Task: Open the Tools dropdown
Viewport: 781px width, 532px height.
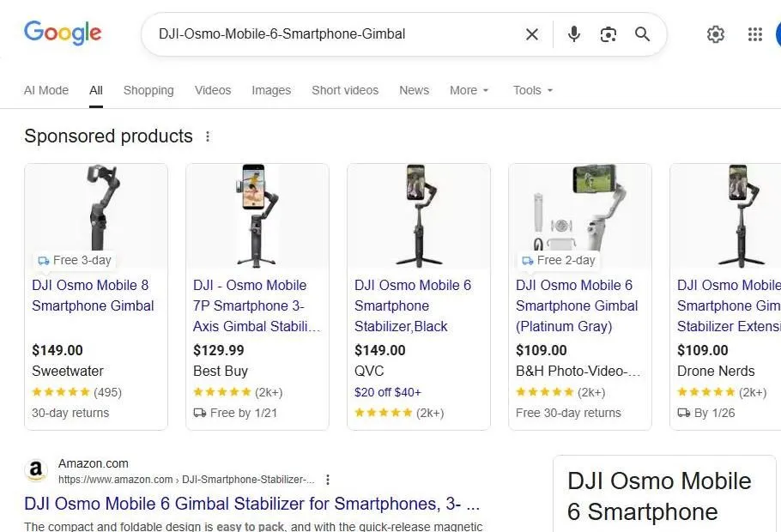Action: 531,90
